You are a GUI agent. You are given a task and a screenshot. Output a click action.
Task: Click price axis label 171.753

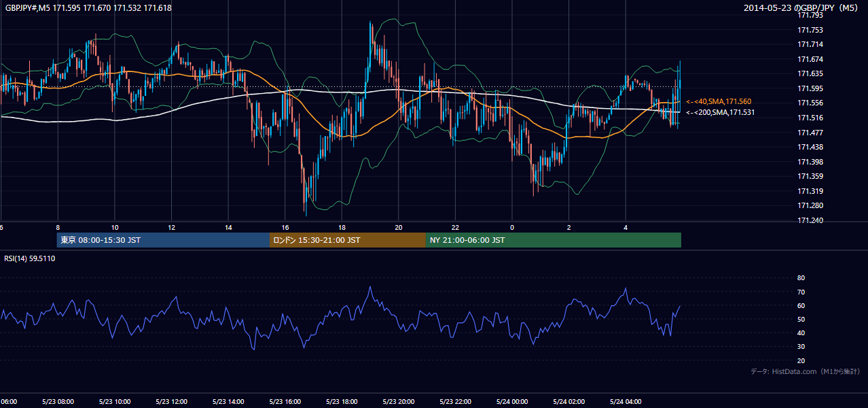pyautogui.click(x=809, y=30)
